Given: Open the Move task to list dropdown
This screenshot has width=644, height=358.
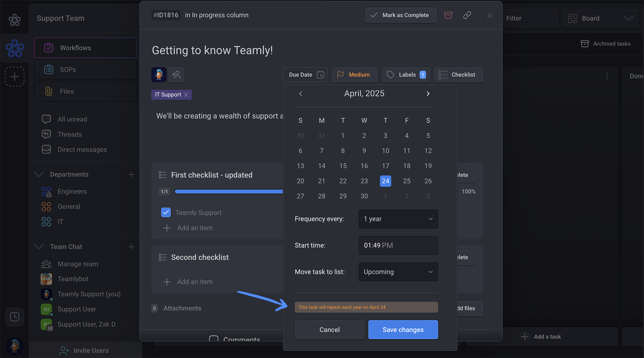Looking at the screenshot, I should (x=398, y=272).
